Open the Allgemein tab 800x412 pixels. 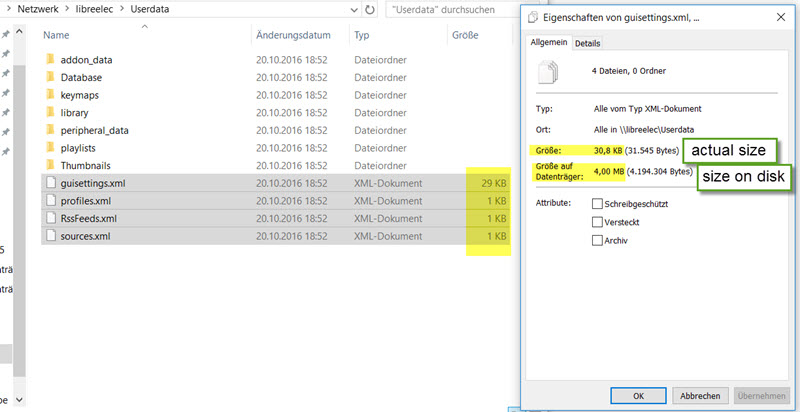coord(549,42)
